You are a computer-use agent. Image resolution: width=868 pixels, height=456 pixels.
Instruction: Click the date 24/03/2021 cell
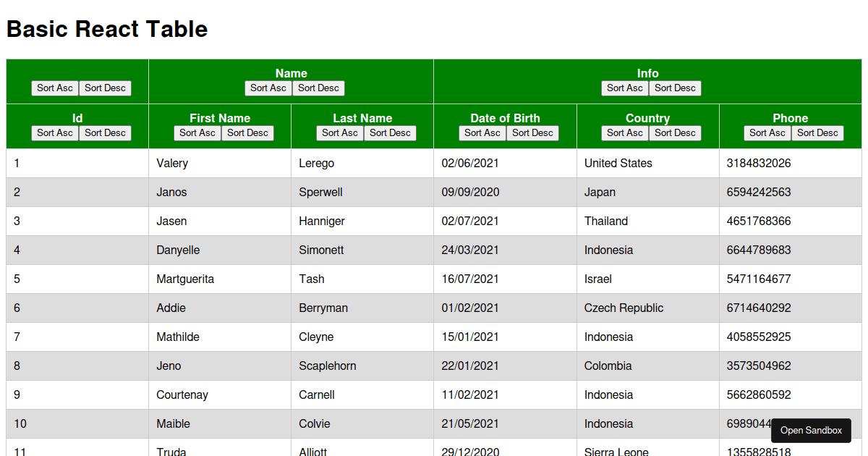point(505,250)
